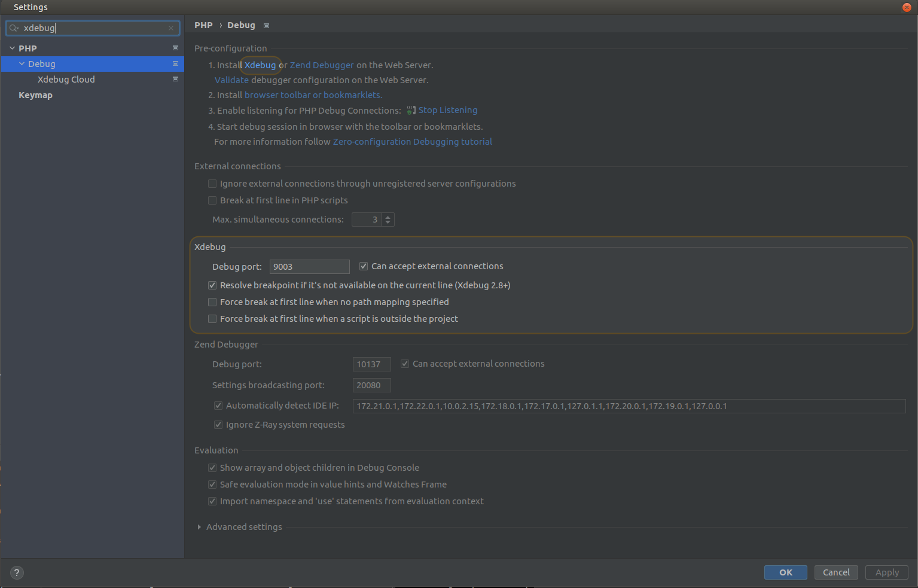Click the listening phone icon before Stop Listening
Screen dimensions: 918x588
(x=411, y=110)
